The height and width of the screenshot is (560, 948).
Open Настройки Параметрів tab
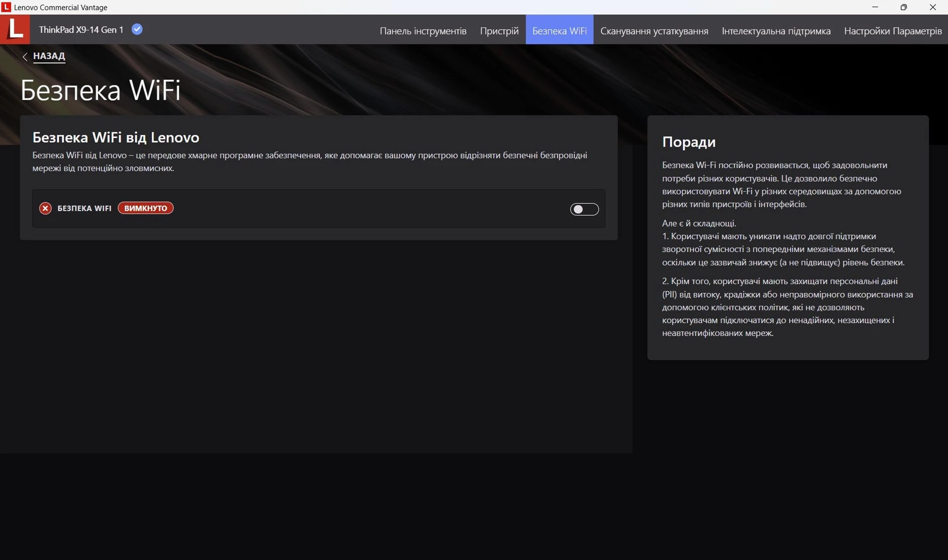click(893, 31)
